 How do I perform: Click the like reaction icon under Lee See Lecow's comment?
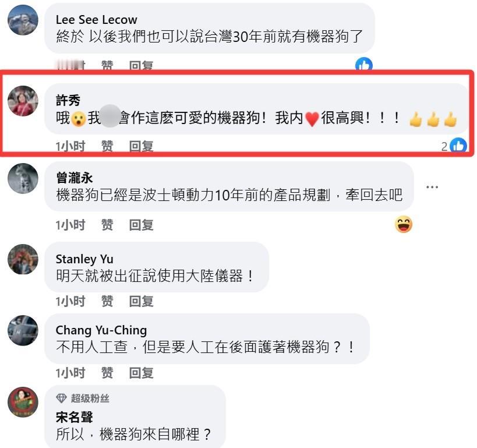pyautogui.click(x=364, y=64)
